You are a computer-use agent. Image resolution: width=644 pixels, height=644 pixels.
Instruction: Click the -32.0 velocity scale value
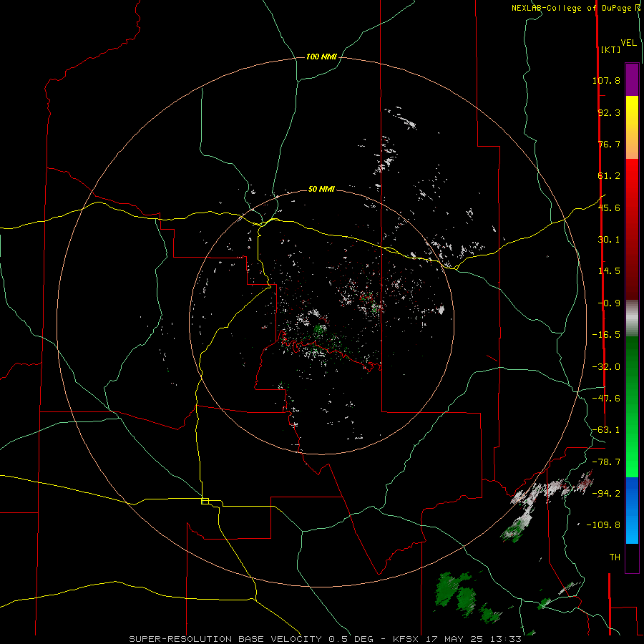pyautogui.click(x=606, y=367)
